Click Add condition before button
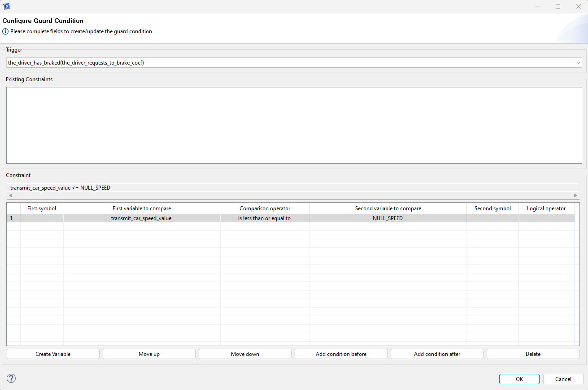The image size is (588, 390). [x=341, y=354]
